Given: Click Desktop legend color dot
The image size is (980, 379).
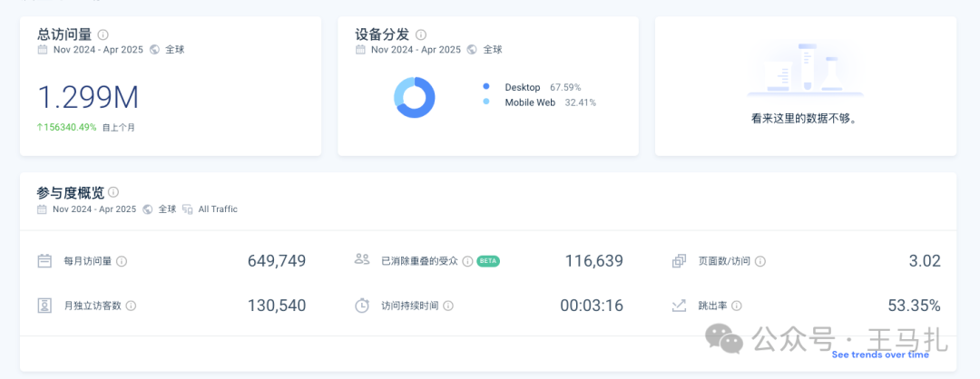Looking at the screenshot, I should pos(486,87).
